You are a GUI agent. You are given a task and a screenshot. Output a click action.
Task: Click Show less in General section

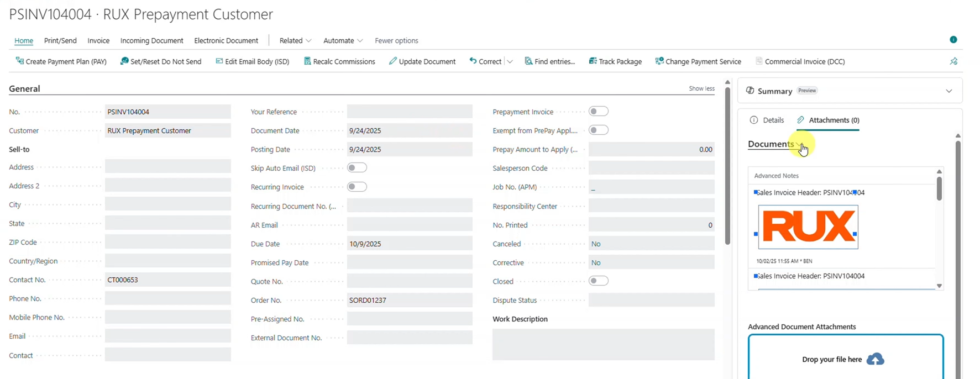(x=701, y=88)
